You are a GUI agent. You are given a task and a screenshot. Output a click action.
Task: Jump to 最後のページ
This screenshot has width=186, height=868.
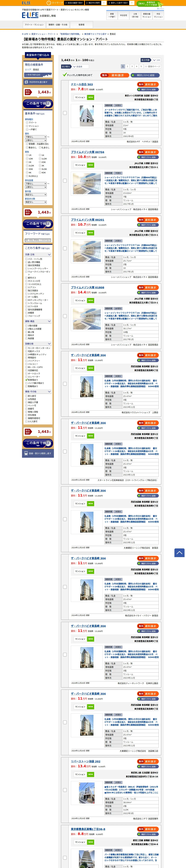pos(153,67)
